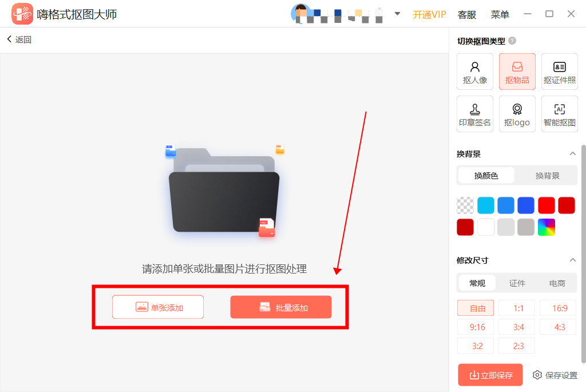Select the 4:3 aspect ratio

(x=558, y=327)
